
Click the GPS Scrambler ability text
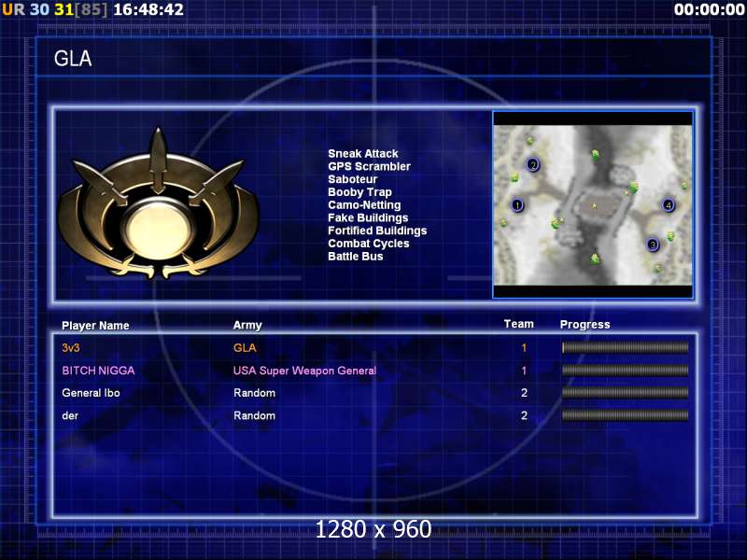point(369,167)
